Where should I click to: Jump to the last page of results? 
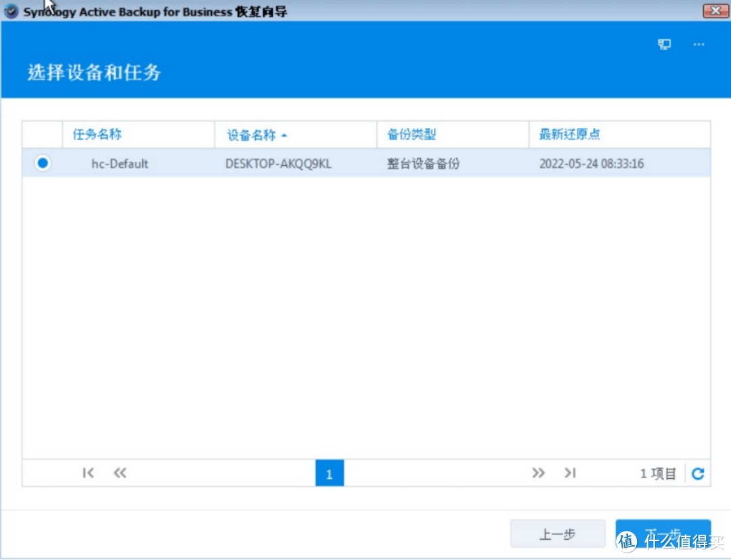pyautogui.click(x=570, y=473)
